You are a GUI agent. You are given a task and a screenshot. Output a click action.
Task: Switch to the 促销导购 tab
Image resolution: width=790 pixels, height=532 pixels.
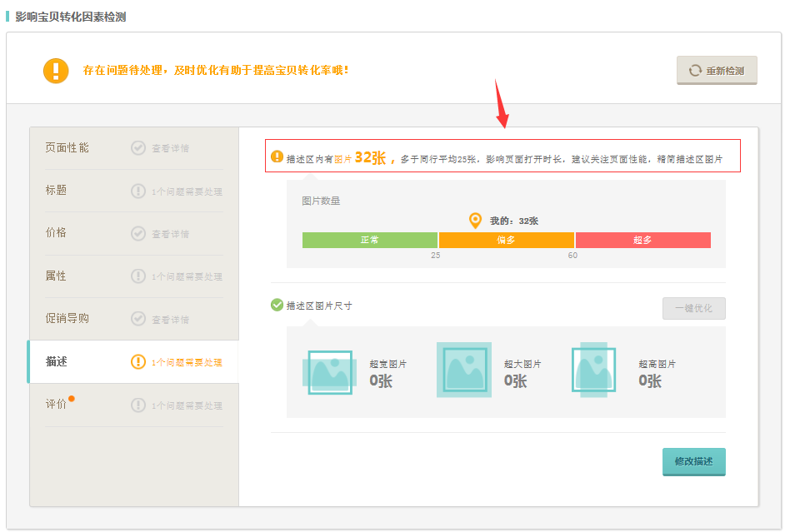tap(67, 319)
